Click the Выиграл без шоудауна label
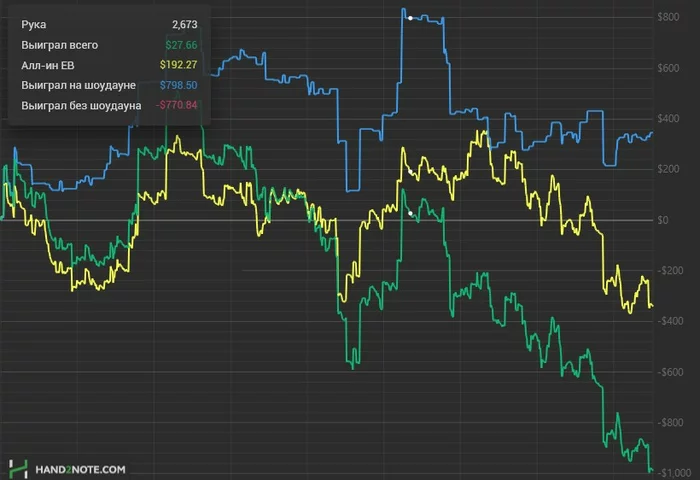 click(x=81, y=106)
